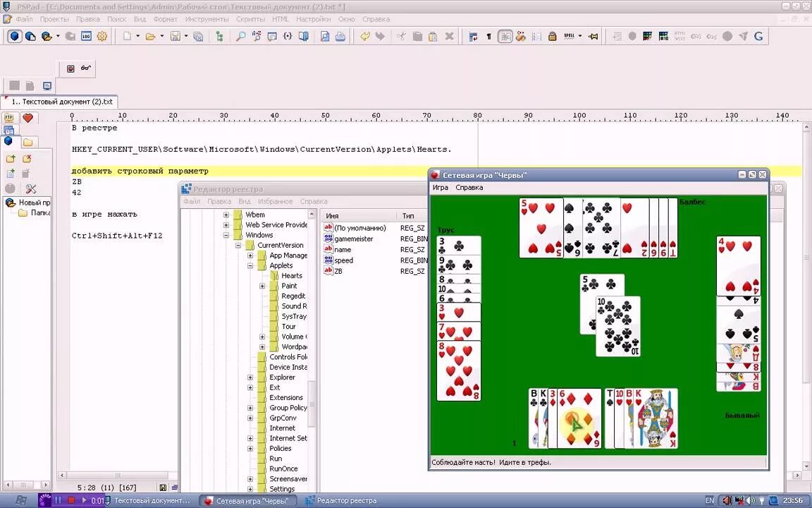Collapse the CurrentVersion registry key
This screenshot has height=508, width=812.
click(238, 246)
